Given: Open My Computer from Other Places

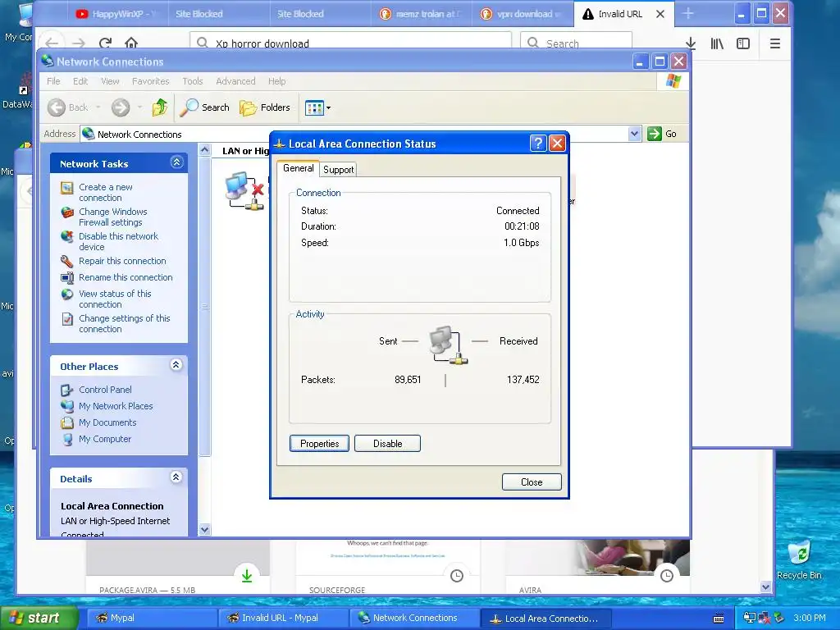Looking at the screenshot, I should 104,440.
